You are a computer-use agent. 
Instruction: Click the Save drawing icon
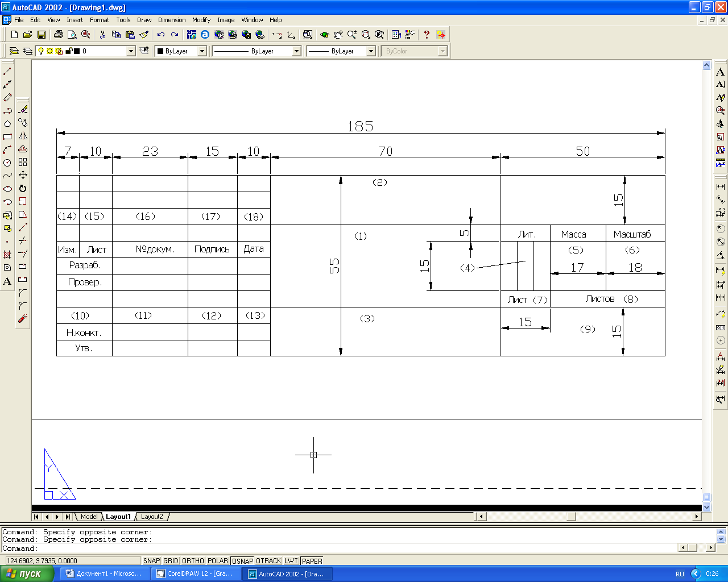41,35
